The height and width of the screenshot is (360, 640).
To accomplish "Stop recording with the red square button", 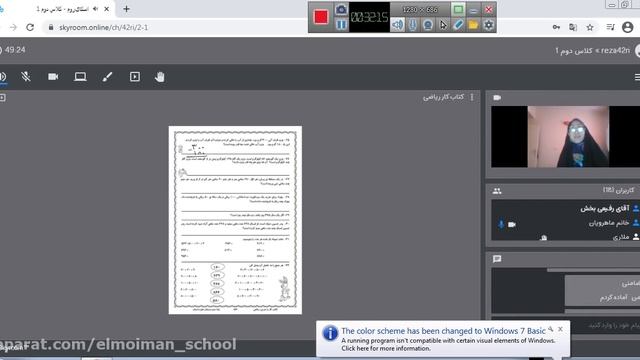I will [321, 17].
